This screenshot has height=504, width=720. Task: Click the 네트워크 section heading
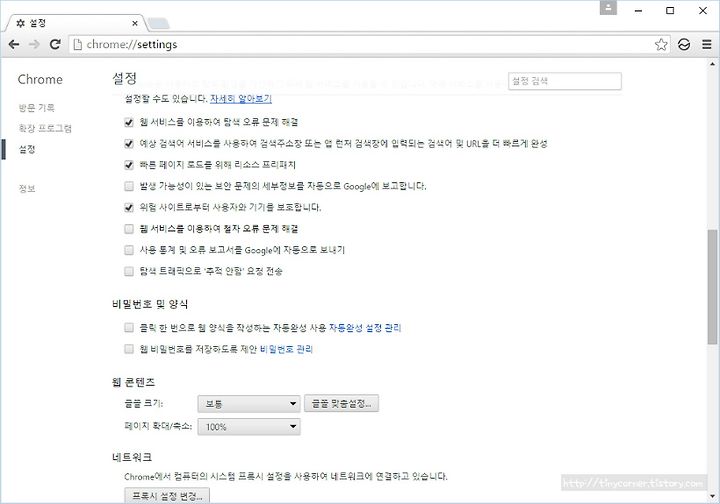(x=132, y=457)
